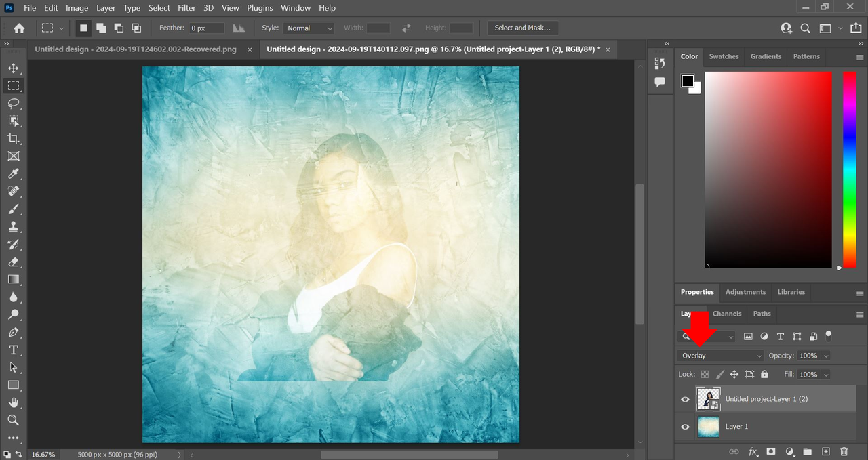Switch to the Channels tab
Viewport: 868px width, 460px height.
coord(727,314)
